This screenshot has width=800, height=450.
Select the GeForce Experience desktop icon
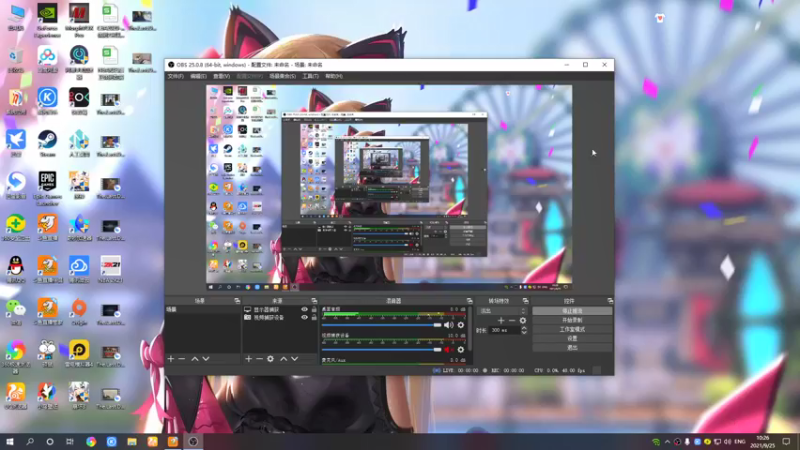47,20
